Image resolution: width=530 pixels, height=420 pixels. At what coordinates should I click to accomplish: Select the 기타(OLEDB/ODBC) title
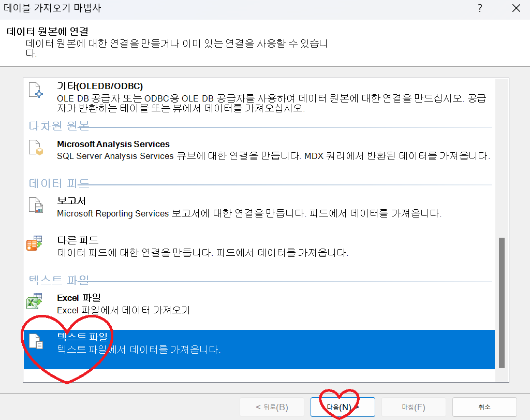tap(100, 86)
